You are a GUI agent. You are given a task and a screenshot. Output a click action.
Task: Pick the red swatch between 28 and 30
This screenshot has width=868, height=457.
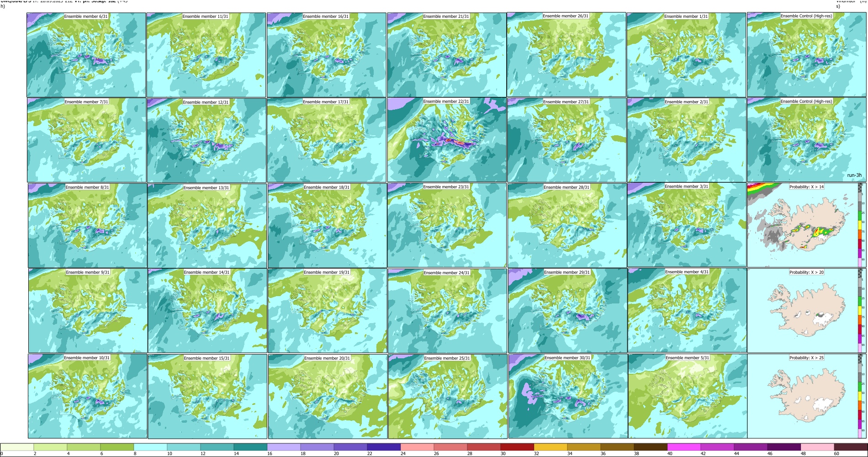(484, 447)
